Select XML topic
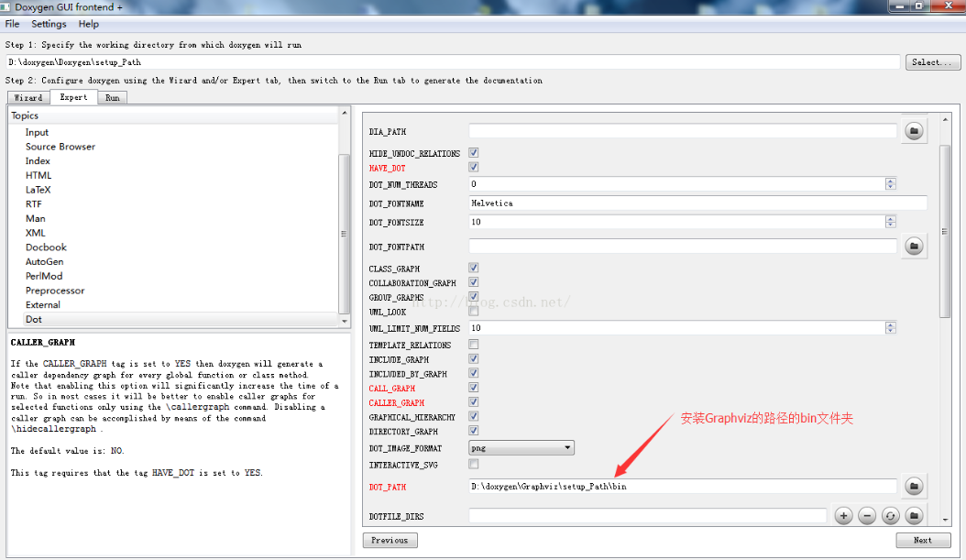 point(35,233)
